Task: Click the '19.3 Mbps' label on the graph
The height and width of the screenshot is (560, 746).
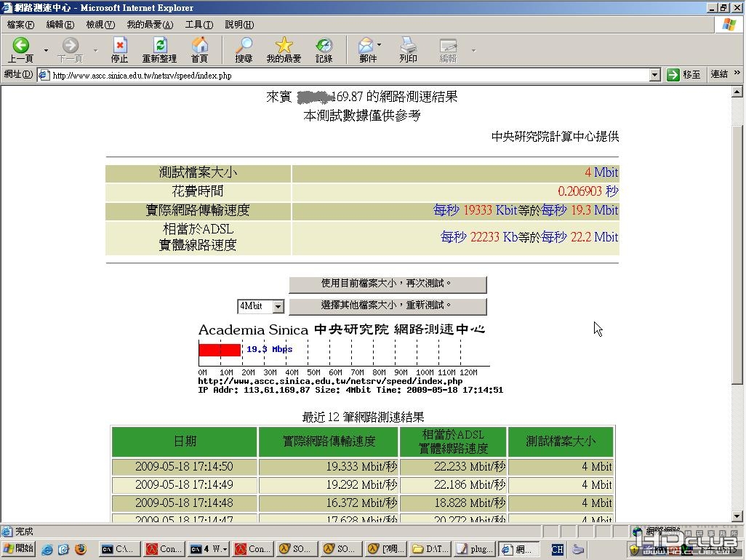Action: tap(269, 349)
